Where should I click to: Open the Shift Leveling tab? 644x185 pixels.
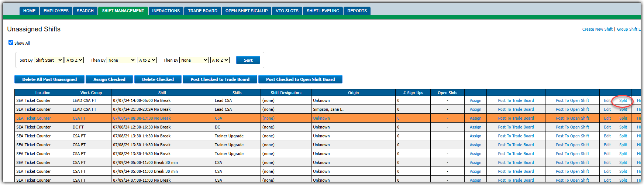pos(323,11)
